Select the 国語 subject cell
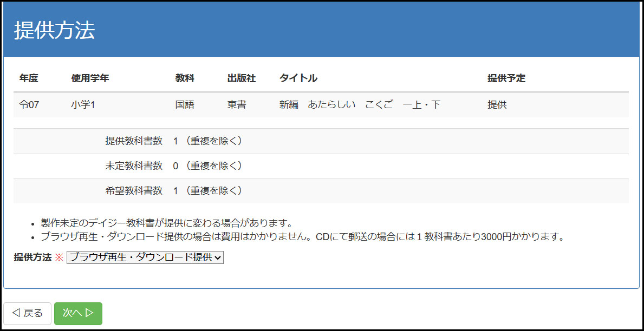Screen dimensions: 644x331 (x=185, y=105)
